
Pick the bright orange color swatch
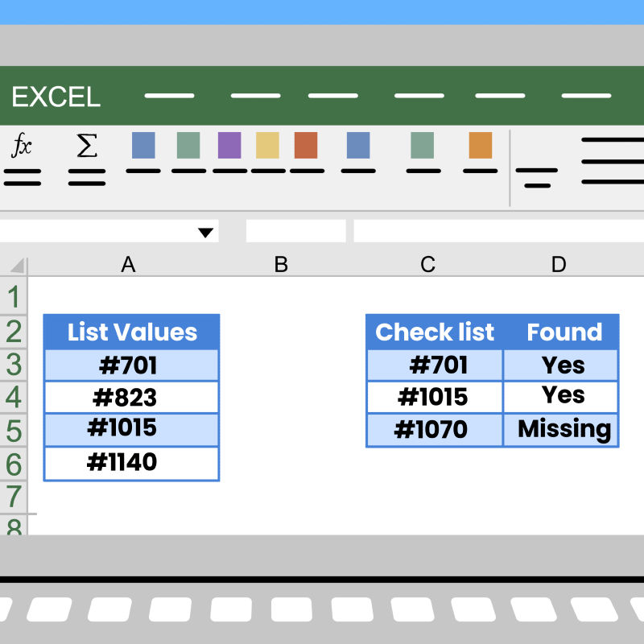coord(480,146)
